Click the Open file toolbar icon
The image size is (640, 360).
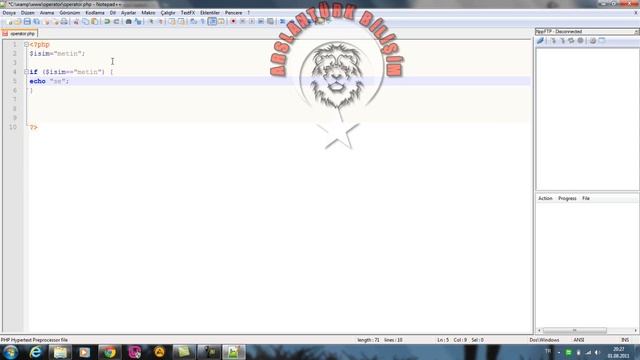coord(18,21)
